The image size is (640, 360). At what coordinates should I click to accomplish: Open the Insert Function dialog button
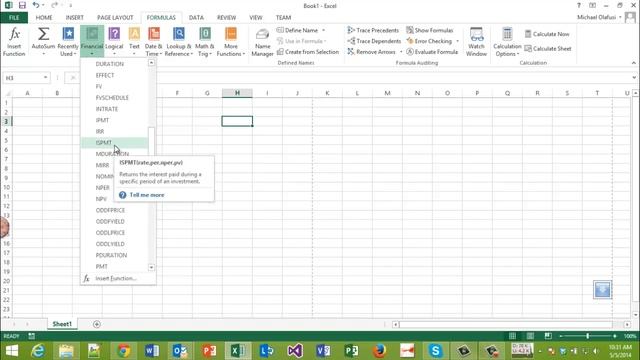tap(14, 41)
